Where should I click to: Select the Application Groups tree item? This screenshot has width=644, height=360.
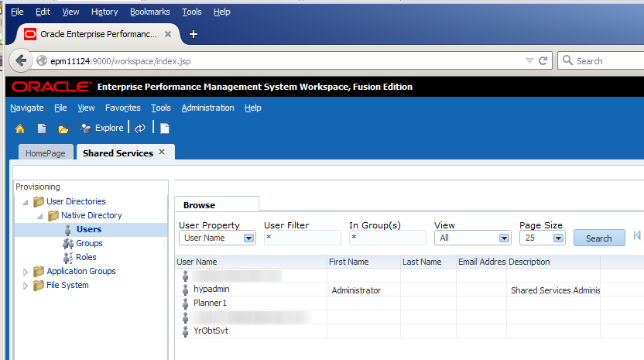[x=81, y=271]
